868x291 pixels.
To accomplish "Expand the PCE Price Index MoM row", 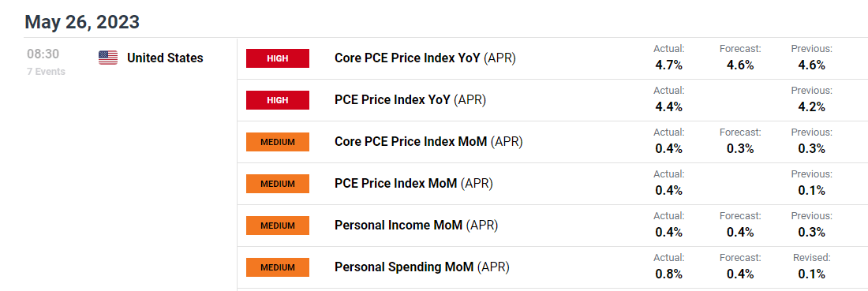I will pyautogui.click(x=552, y=184).
